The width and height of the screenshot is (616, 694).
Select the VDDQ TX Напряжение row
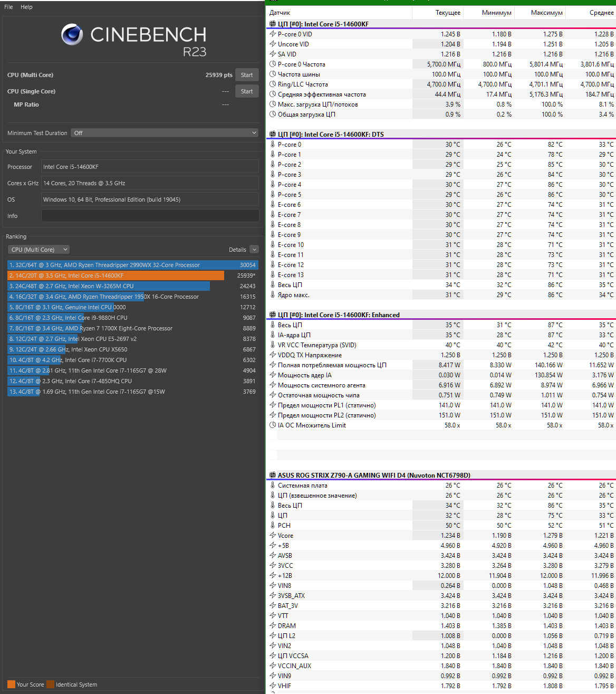pyautogui.click(x=441, y=355)
